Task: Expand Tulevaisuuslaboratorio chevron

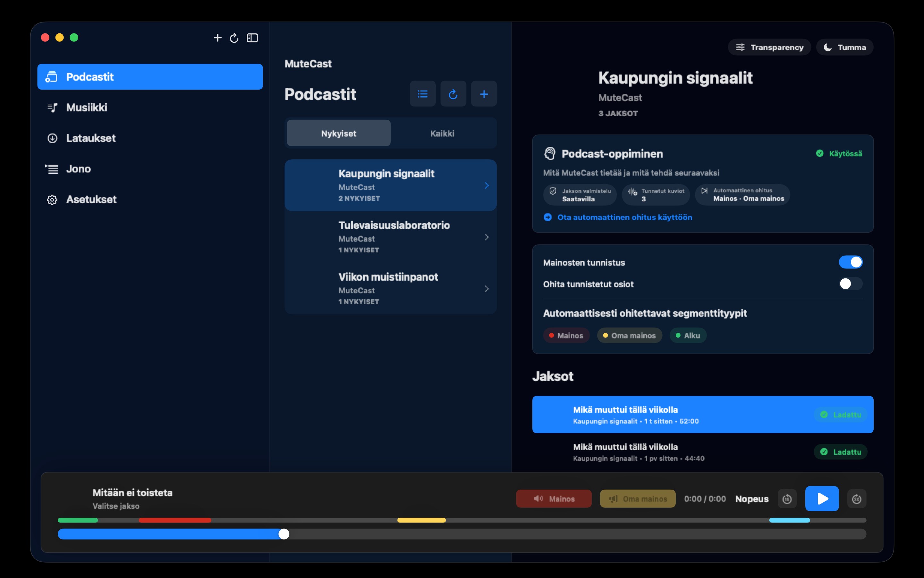Action: click(486, 237)
